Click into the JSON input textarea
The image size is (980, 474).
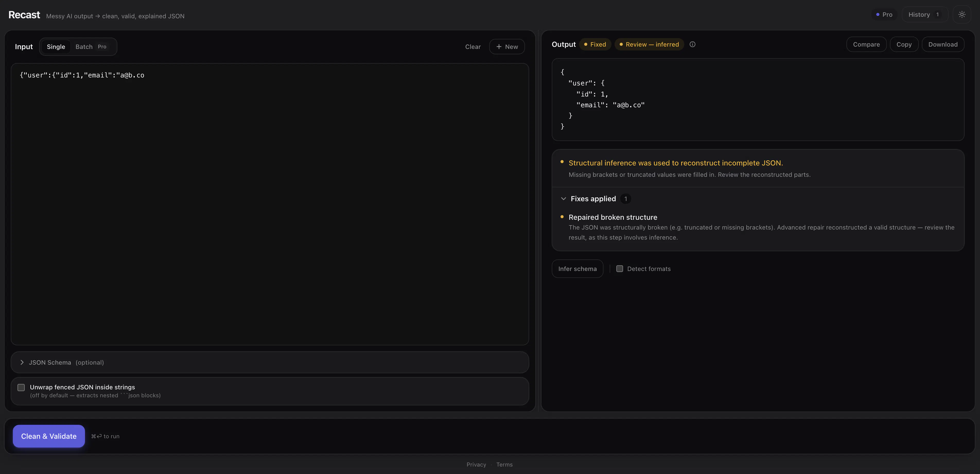270,204
